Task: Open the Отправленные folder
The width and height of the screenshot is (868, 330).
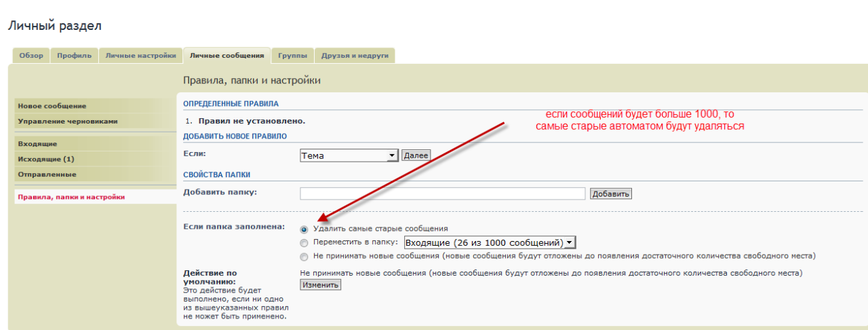Action: pos(47,175)
